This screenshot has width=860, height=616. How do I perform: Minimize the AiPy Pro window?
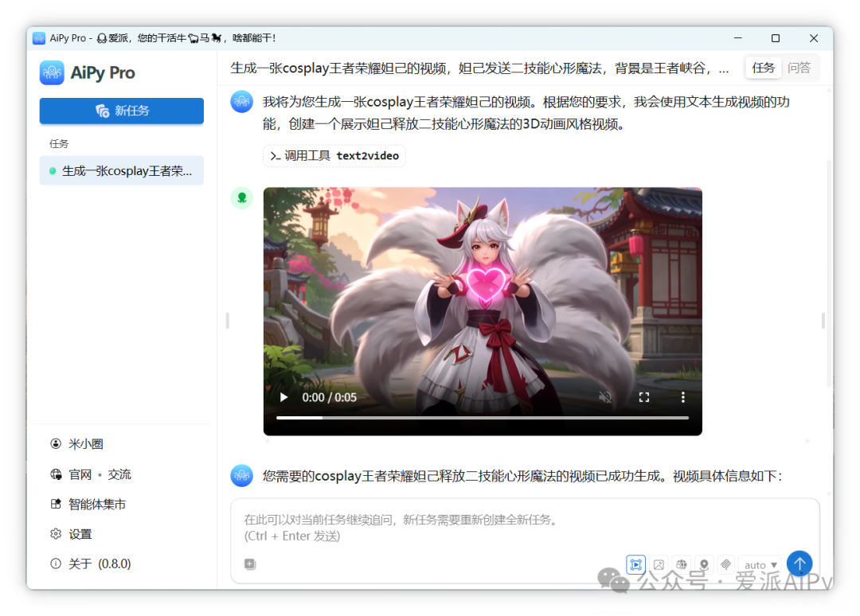click(x=737, y=38)
